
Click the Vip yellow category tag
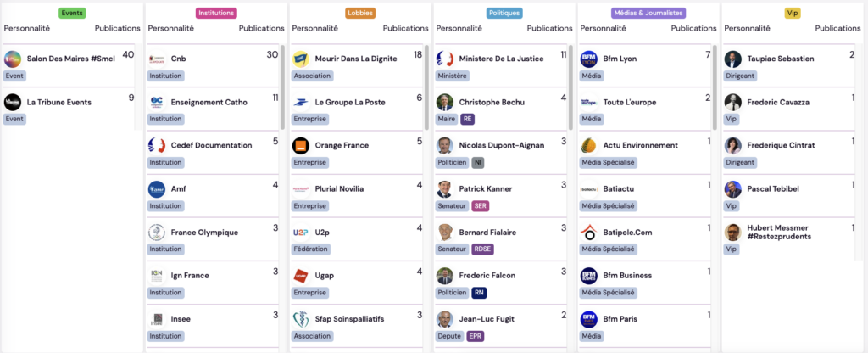[793, 14]
